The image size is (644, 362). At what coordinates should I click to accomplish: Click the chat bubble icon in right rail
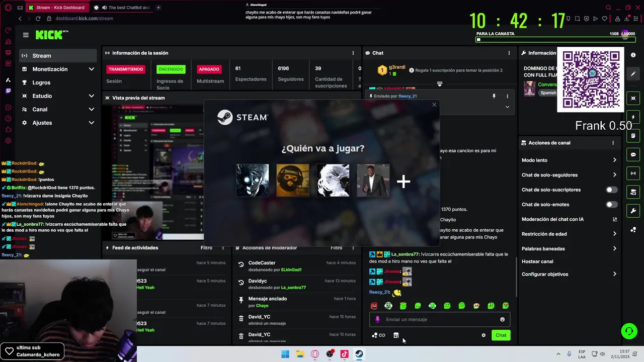pos(633,154)
